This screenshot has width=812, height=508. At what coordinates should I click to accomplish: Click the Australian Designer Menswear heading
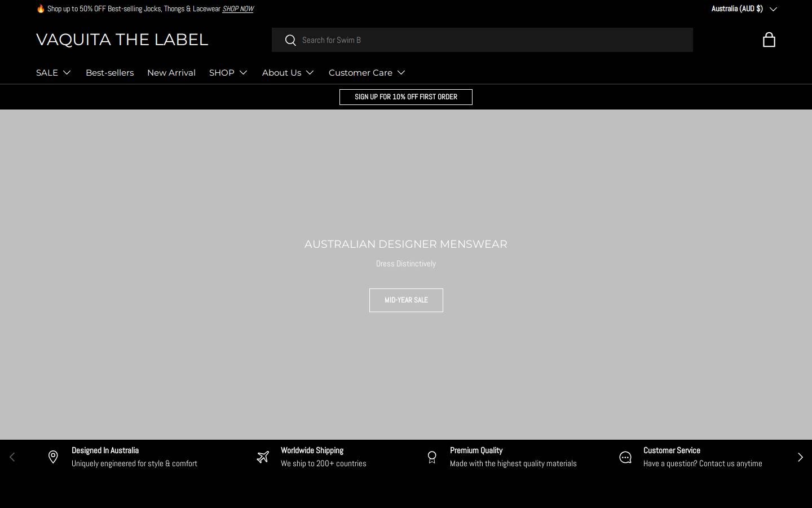pos(406,244)
